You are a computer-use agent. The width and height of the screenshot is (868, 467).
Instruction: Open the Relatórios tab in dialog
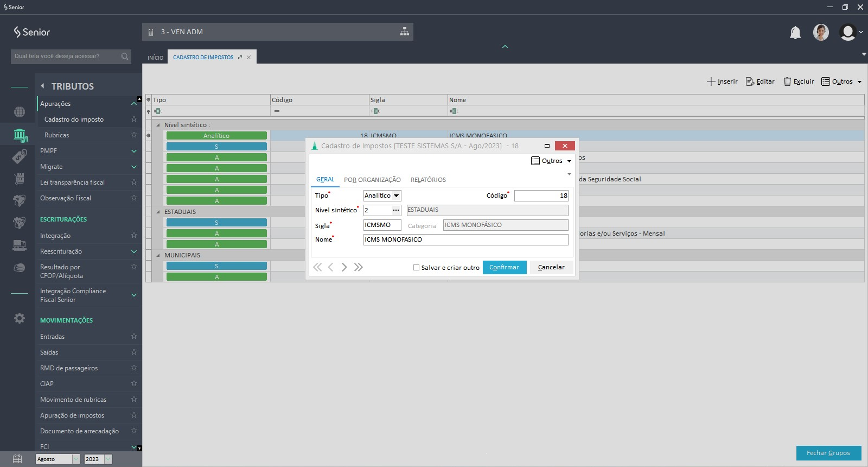[x=428, y=180]
